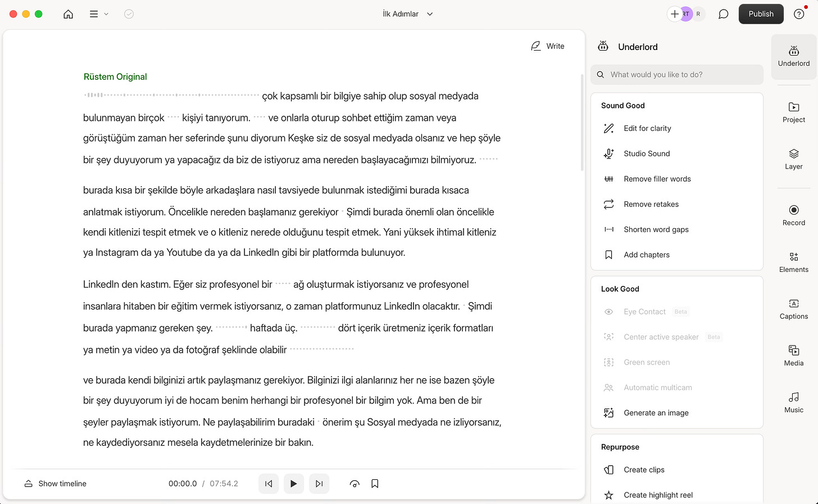Open the Captions sidebar panel
The height and width of the screenshot is (504, 818).
794,309
